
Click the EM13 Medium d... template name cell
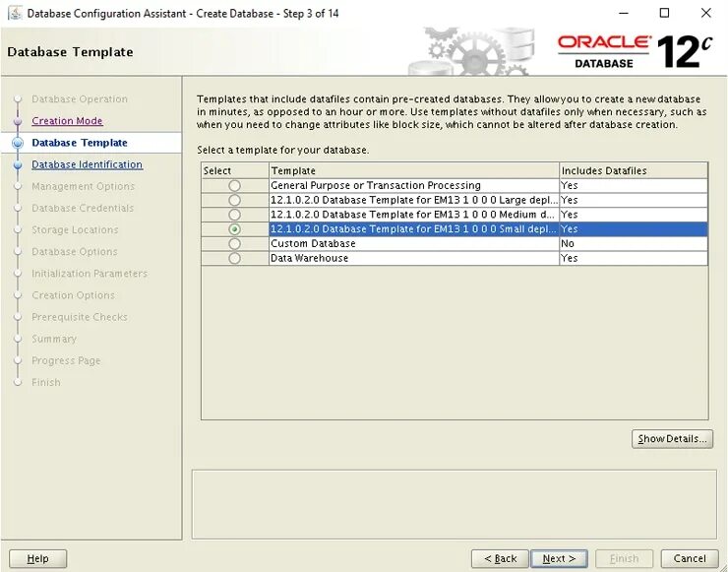[x=413, y=215]
